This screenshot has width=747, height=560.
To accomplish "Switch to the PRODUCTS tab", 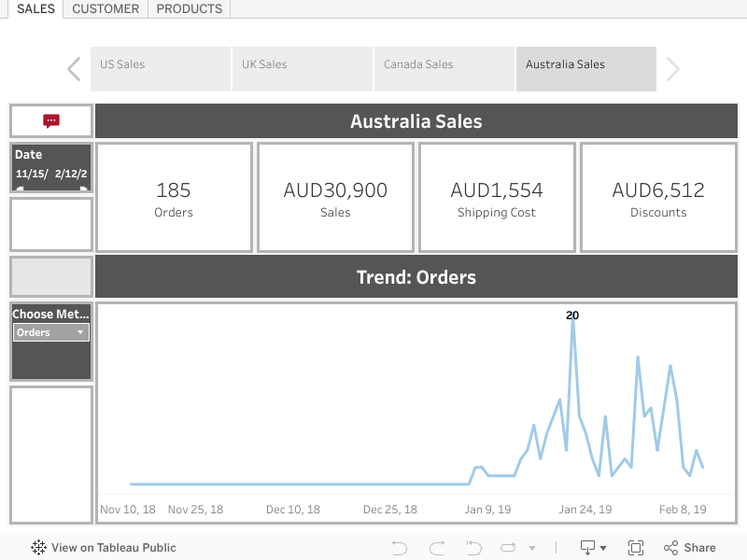I will pos(190,9).
